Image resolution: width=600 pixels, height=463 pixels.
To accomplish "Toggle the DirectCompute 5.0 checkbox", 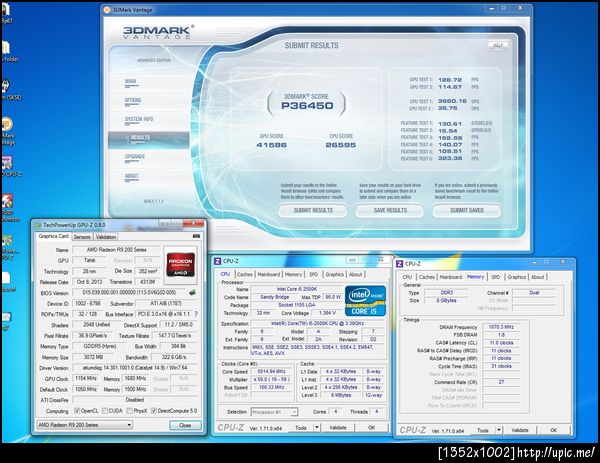I will tap(154, 411).
